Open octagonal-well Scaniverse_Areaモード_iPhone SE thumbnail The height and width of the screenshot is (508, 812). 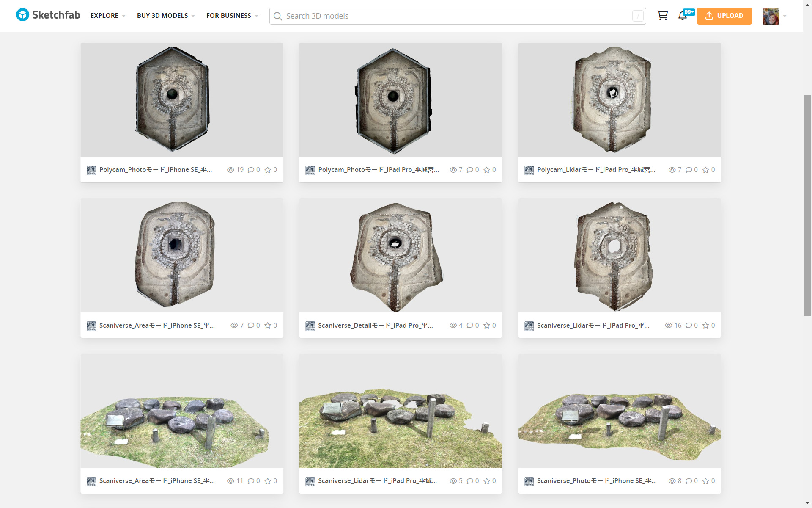click(x=182, y=255)
